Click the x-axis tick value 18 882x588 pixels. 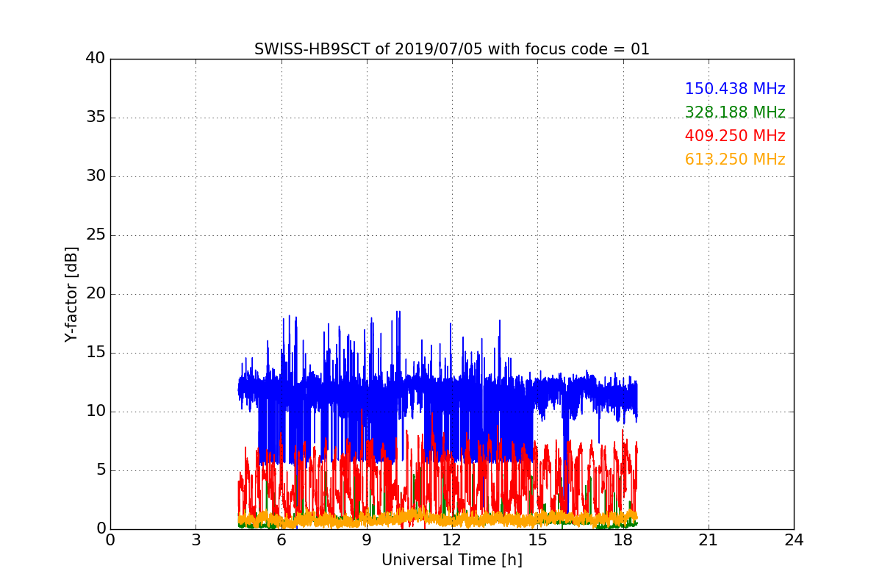coord(623,540)
